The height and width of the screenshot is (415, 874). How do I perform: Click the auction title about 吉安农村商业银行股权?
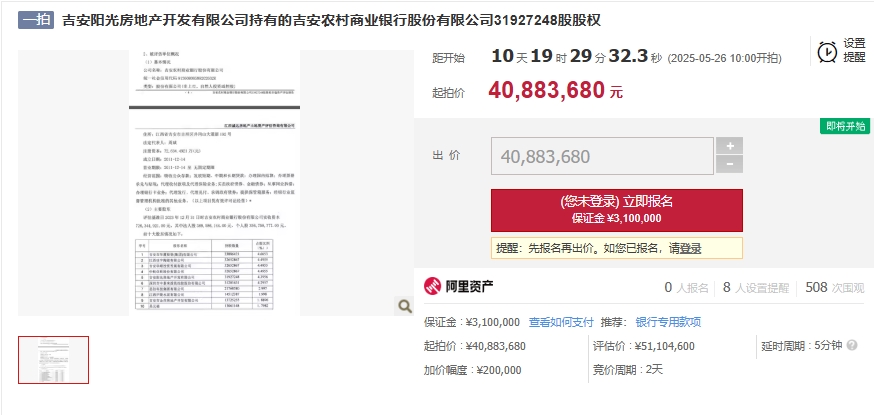[331, 21]
